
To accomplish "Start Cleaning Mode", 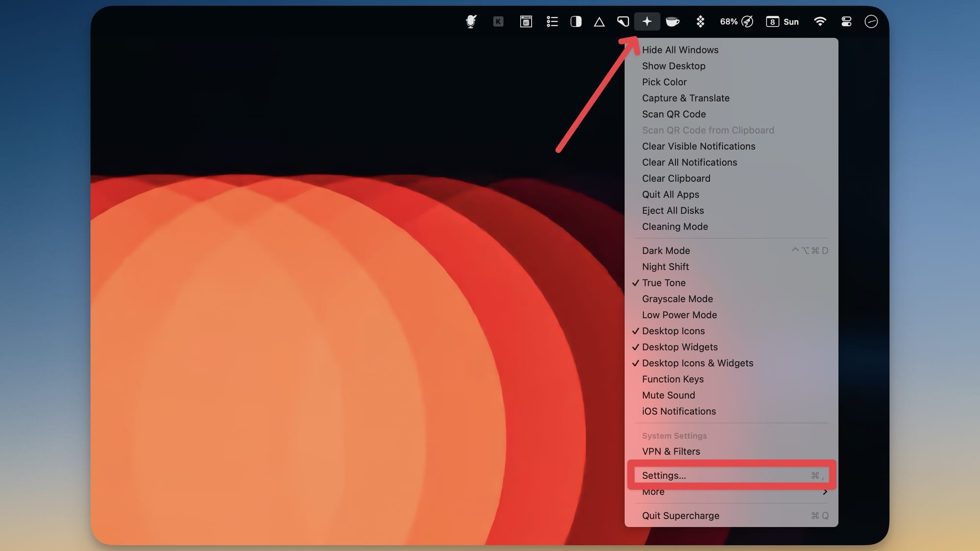I will pos(731,226).
